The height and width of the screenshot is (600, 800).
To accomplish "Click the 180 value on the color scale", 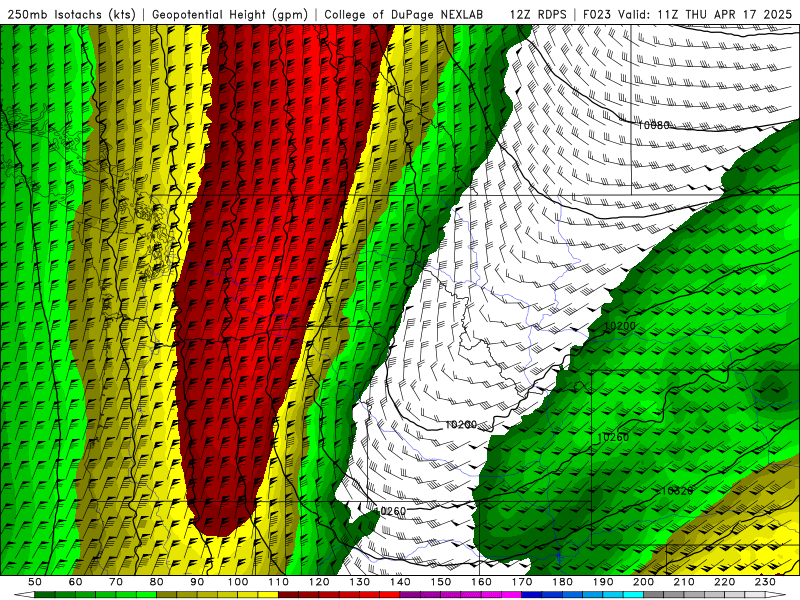I will (x=562, y=582).
